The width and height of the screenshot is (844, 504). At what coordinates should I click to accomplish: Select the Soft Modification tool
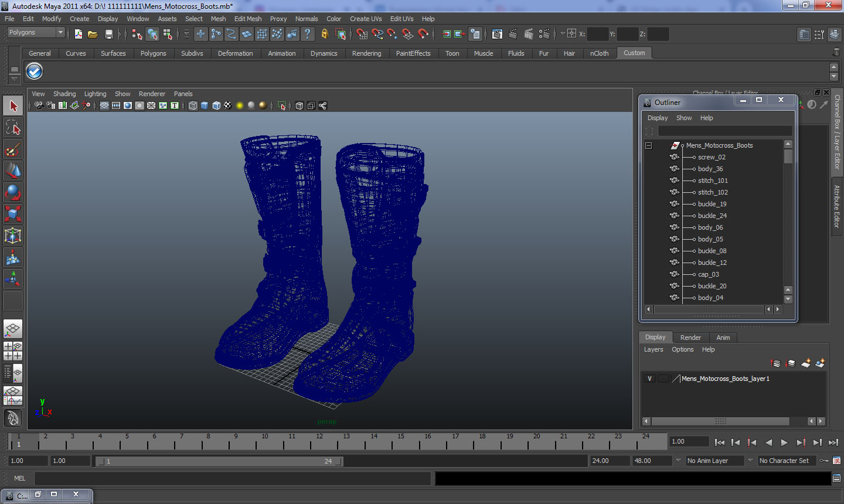click(13, 257)
